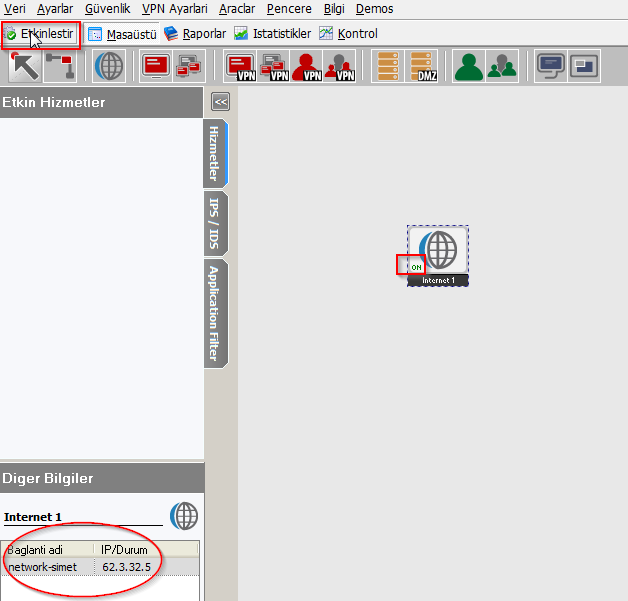The image size is (628, 601).
Task: Open the VPN Ayarlari menu
Action: (x=175, y=9)
